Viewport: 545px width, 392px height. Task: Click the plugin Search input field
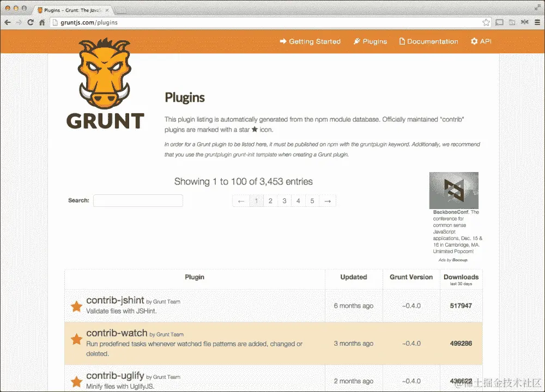coord(138,200)
